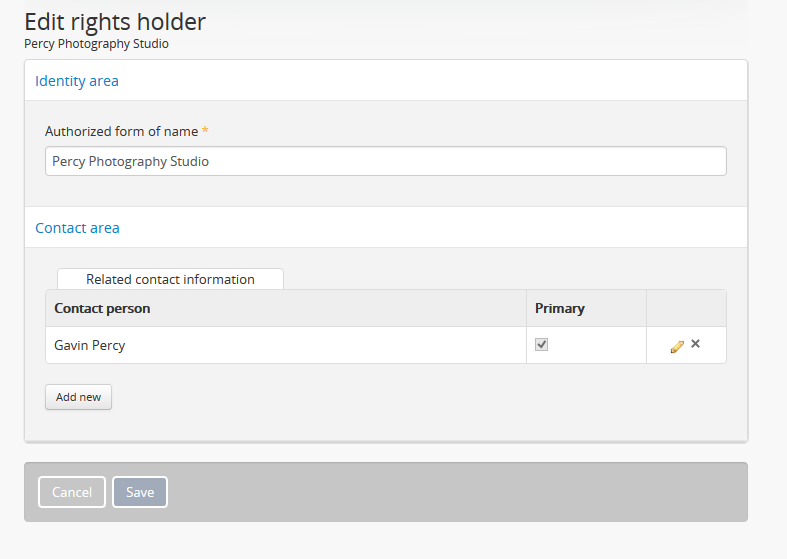Screen dimensions: 787x559
Task: Click Percy Photography Studio subtitle under heading
Action: tap(96, 44)
